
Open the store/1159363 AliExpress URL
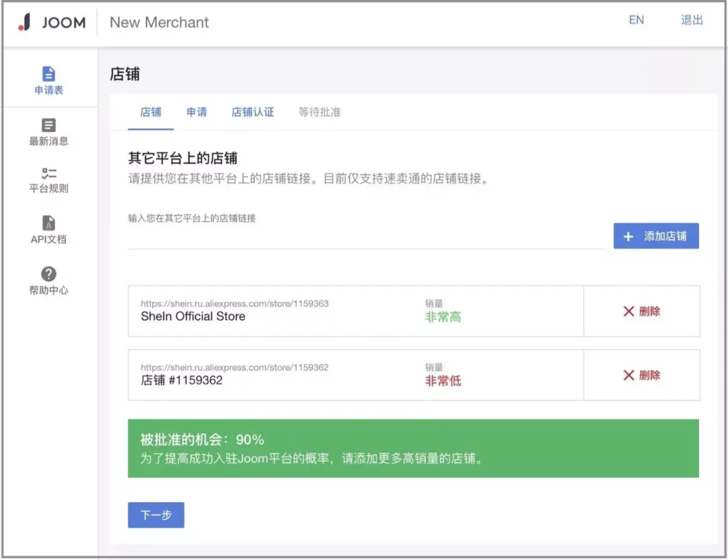pos(235,303)
